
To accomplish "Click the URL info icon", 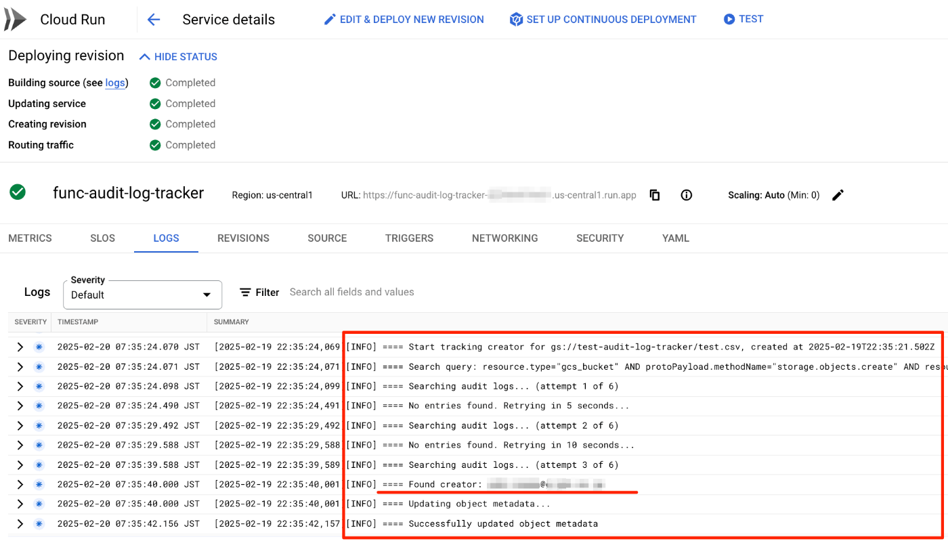I will click(x=687, y=195).
